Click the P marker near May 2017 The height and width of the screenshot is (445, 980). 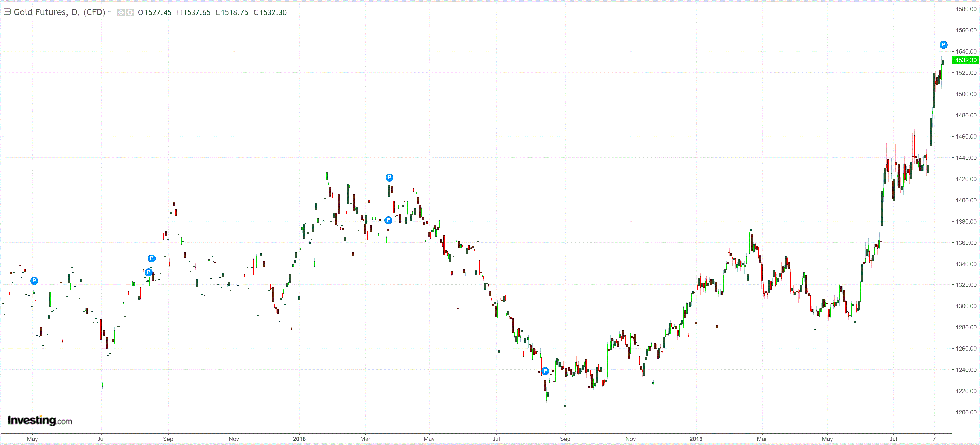(x=34, y=281)
